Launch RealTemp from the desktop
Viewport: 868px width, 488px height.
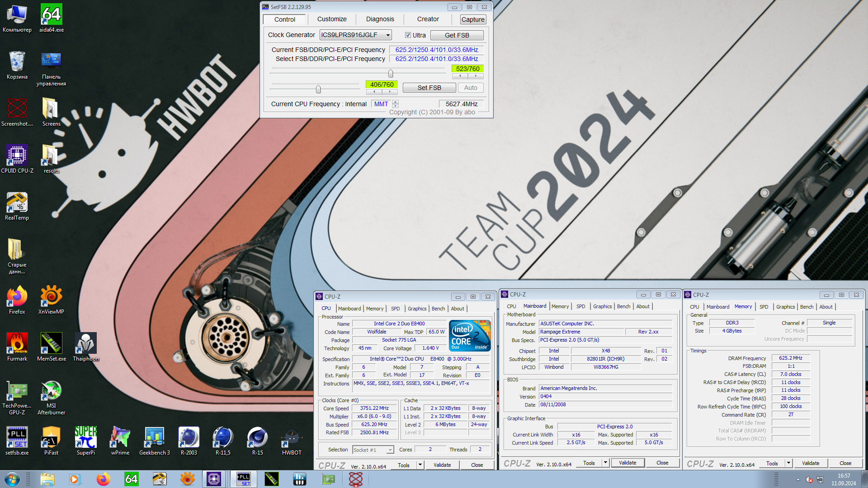coord(17,206)
